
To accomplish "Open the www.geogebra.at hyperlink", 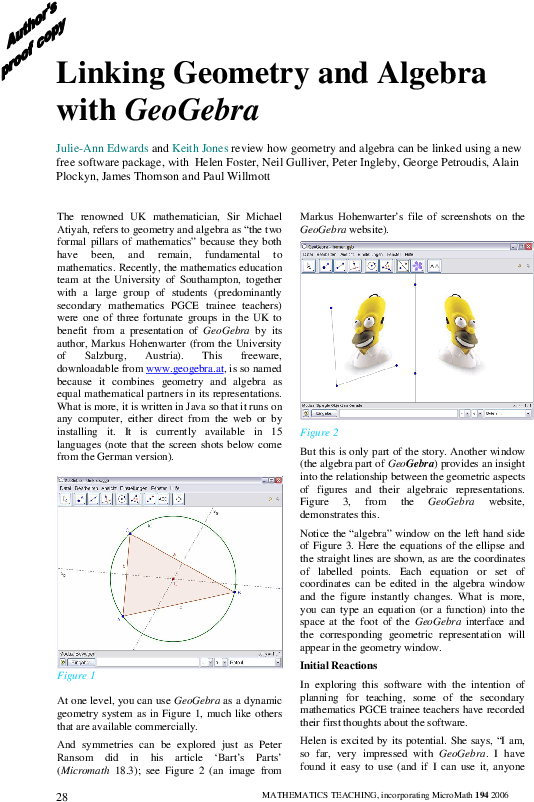I will tap(185, 369).
